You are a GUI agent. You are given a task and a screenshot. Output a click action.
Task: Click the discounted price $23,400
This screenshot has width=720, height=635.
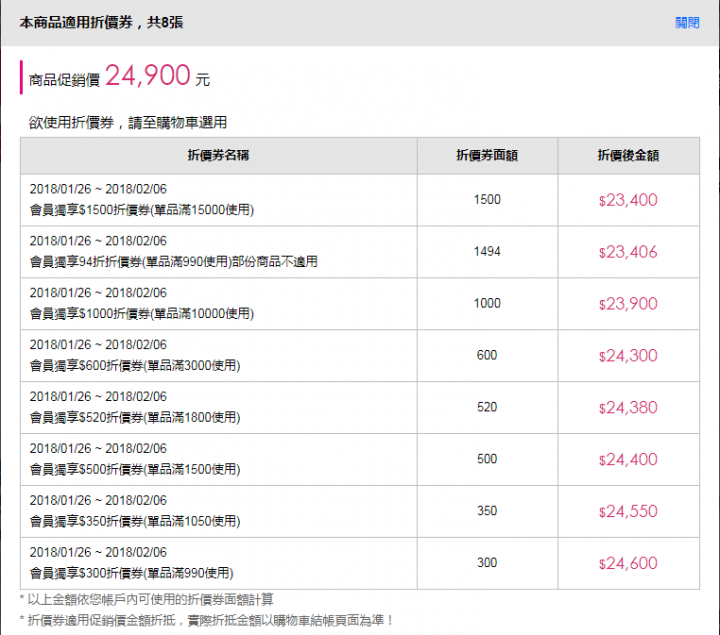pyautogui.click(x=628, y=200)
